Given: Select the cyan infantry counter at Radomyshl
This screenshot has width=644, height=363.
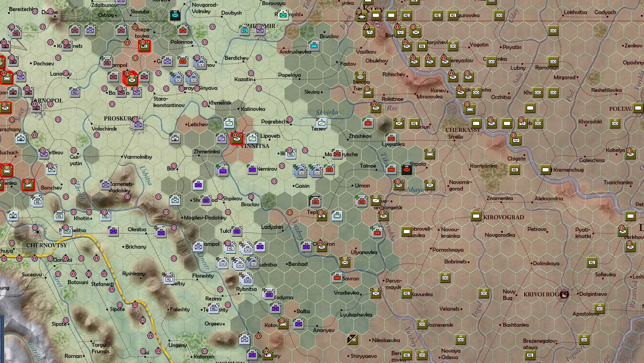Looking at the screenshot, I should click(283, 15).
